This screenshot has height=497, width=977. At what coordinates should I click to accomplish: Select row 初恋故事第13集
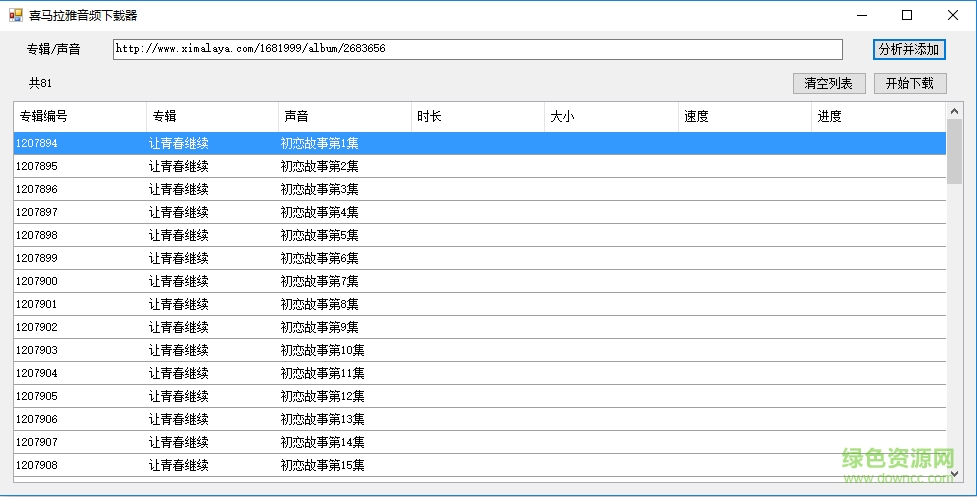480,420
